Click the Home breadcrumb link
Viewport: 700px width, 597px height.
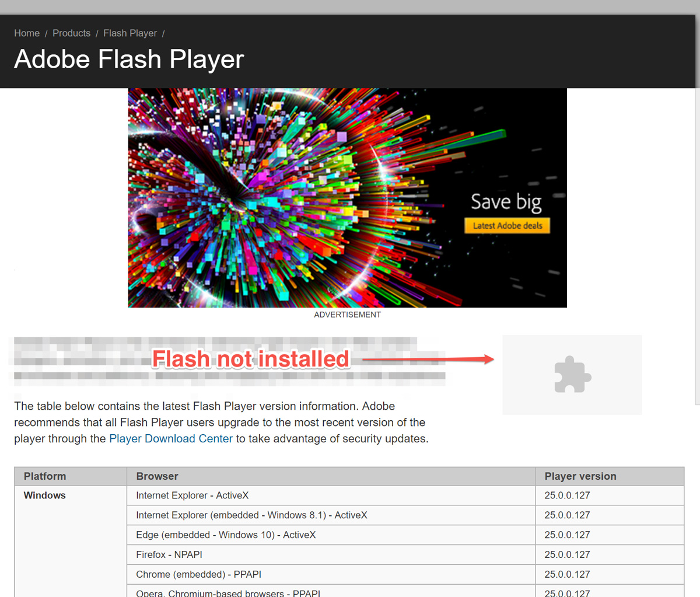(x=27, y=33)
